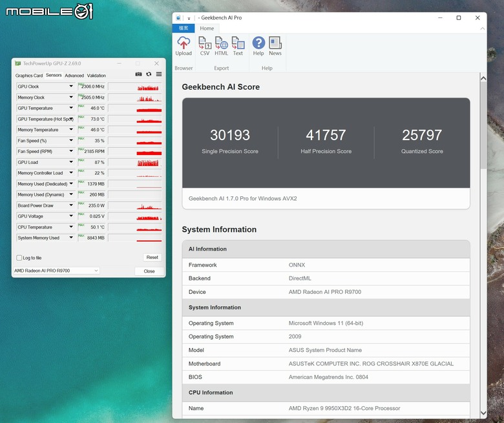Click the GPU-Z title bar app icon
The height and width of the screenshot is (423, 504).
point(18,63)
